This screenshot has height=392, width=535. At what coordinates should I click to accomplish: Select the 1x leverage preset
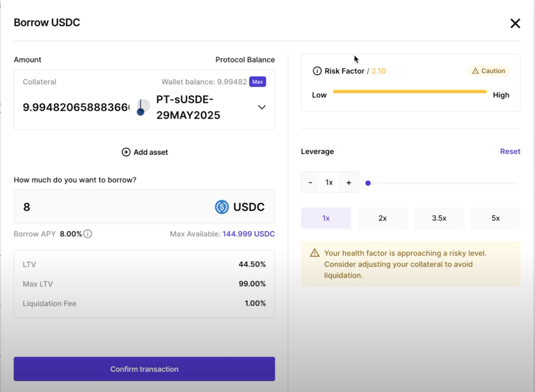click(x=326, y=218)
